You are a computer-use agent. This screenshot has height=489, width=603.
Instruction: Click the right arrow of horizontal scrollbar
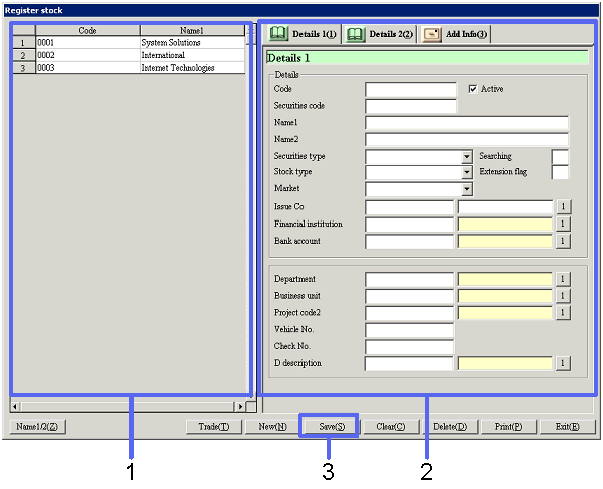pyautogui.click(x=239, y=406)
